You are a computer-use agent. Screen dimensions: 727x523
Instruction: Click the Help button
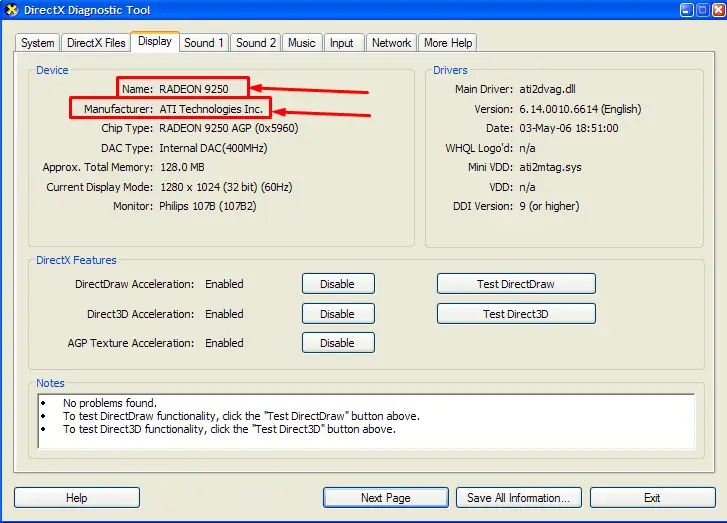click(x=77, y=498)
